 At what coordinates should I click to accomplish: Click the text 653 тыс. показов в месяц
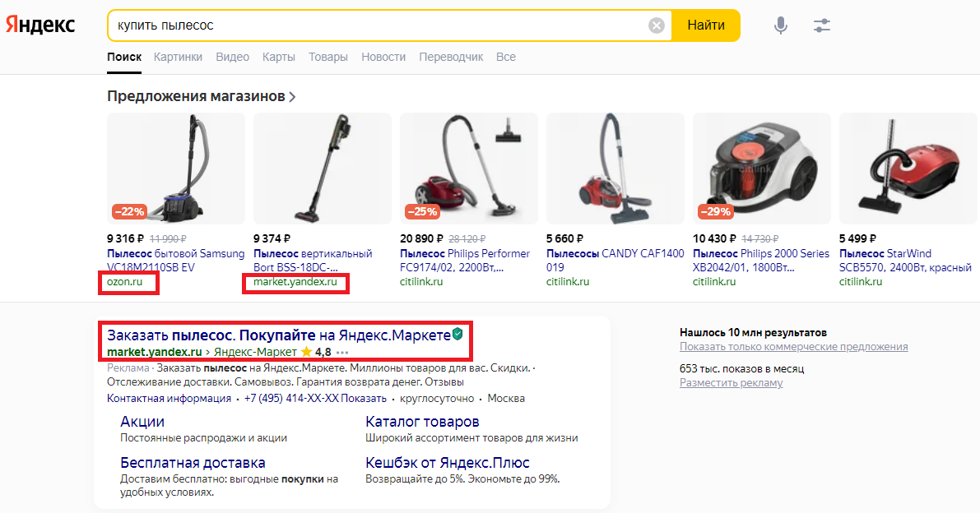[x=742, y=369]
